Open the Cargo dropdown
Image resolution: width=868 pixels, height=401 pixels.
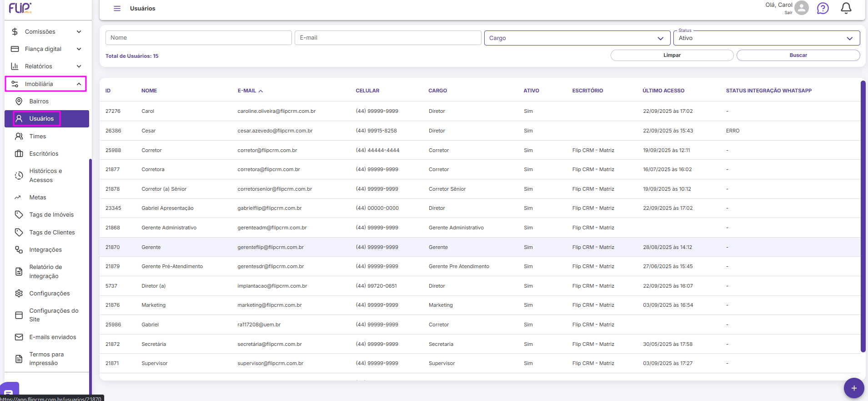[x=577, y=38]
